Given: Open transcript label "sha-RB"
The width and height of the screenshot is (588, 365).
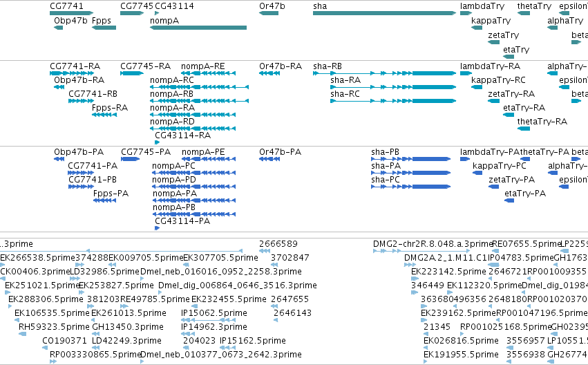Looking at the screenshot, I should point(328,66).
